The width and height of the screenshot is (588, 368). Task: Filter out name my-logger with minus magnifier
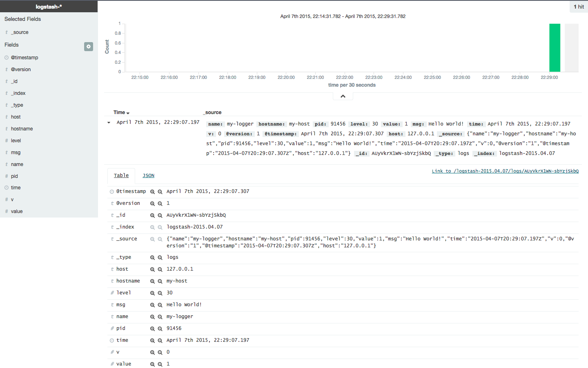pos(160,317)
